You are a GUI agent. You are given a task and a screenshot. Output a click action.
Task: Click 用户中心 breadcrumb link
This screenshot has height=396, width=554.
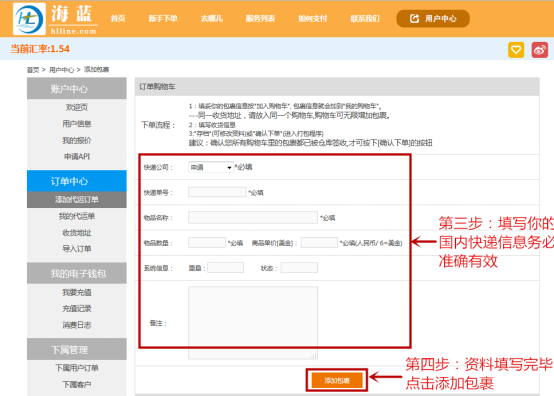(x=61, y=70)
